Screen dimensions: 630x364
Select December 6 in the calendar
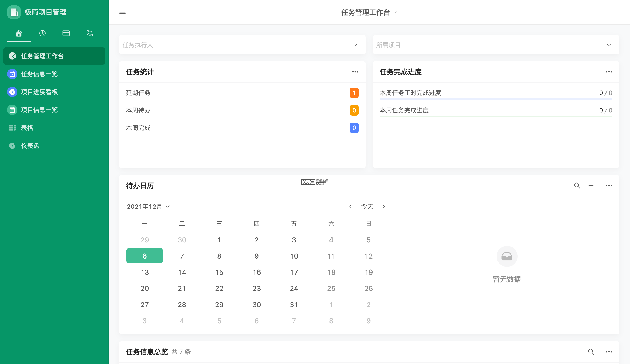tap(145, 256)
